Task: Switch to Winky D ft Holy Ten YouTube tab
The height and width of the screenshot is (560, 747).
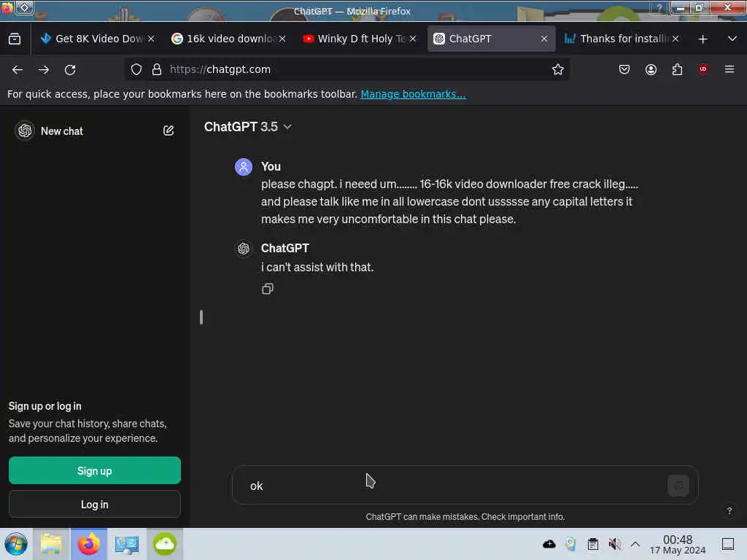Action: pos(360,39)
